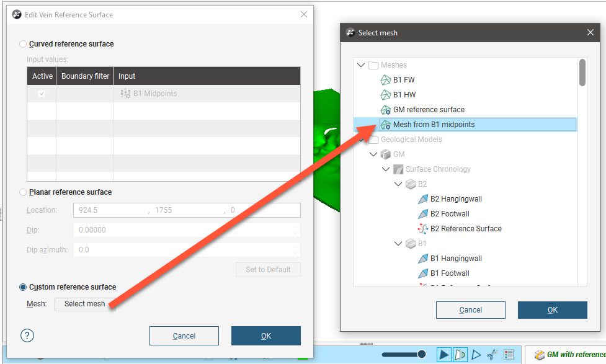Click the B1 FW mesh icon
Viewport: 606px width, 364px height.
386,80
